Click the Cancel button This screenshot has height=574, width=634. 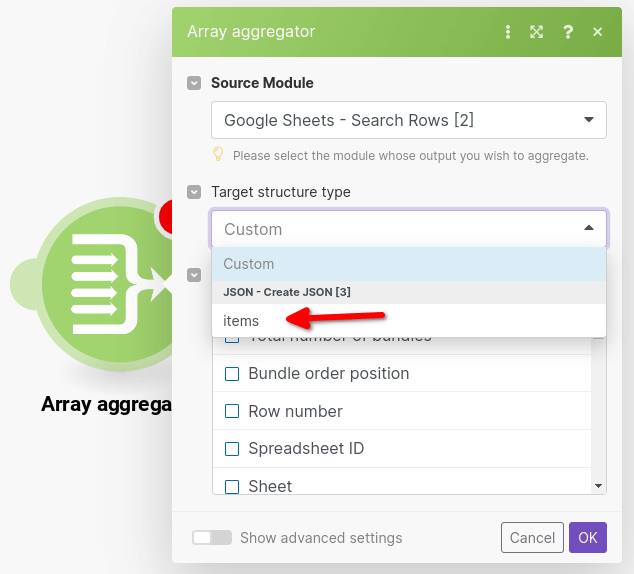532,538
